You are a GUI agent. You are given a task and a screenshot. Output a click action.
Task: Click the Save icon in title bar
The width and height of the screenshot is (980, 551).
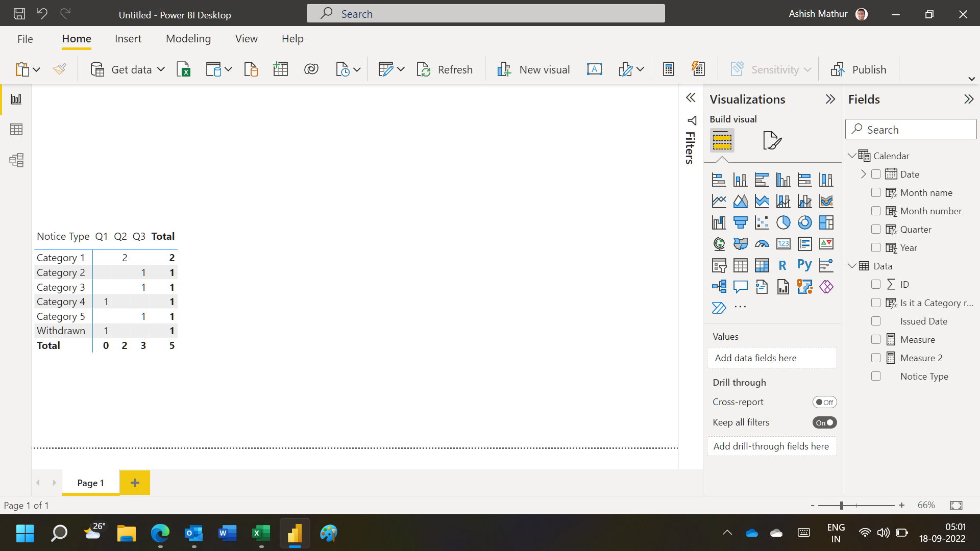pyautogui.click(x=19, y=14)
